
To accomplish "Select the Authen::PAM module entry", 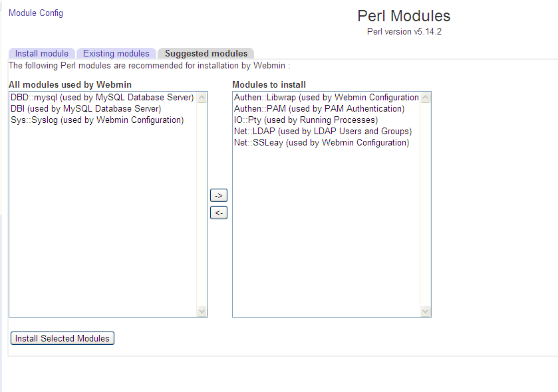I will tap(319, 108).
